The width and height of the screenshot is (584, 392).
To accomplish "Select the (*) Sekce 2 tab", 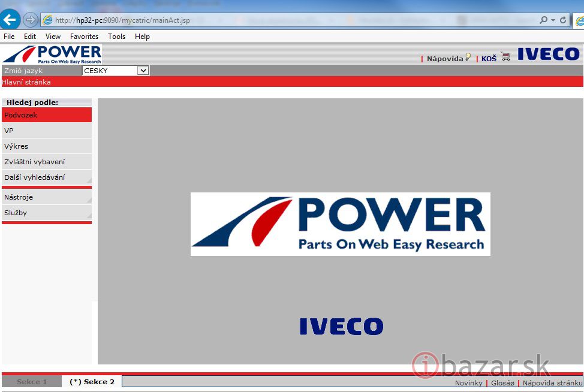I will tap(92, 382).
